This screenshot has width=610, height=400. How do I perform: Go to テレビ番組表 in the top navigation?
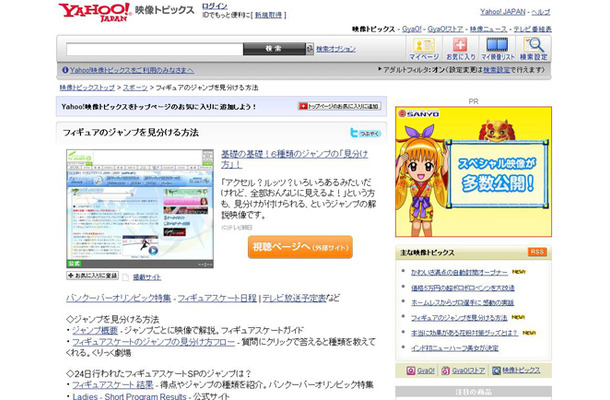533,29
